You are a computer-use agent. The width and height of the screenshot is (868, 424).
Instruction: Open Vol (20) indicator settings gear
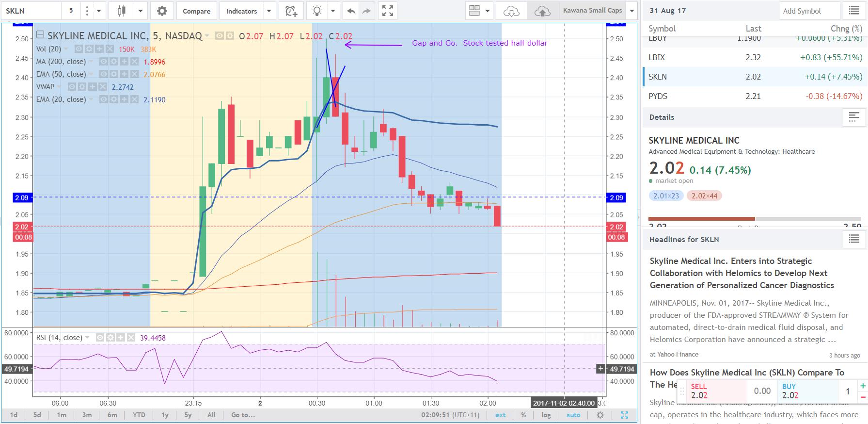[88, 49]
